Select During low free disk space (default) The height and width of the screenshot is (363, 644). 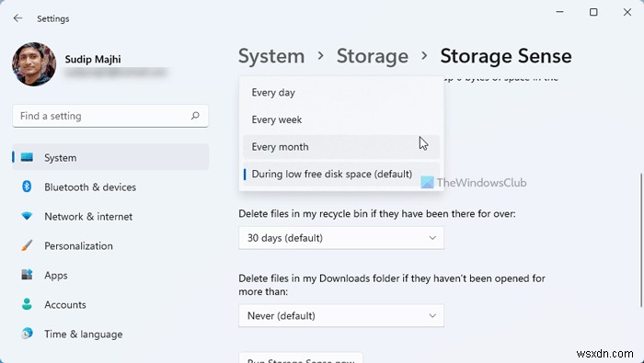341,174
